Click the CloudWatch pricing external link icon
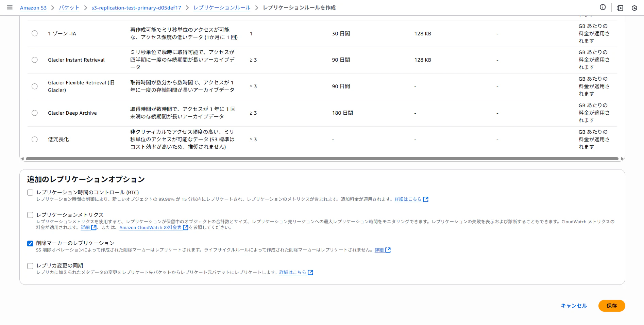This screenshot has height=325, width=644. [185, 227]
